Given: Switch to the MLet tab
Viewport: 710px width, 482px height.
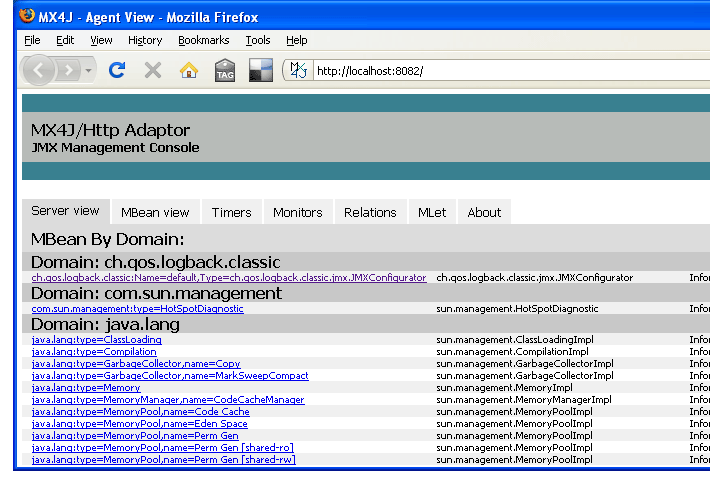Looking at the screenshot, I should pyautogui.click(x=432, y=212).
